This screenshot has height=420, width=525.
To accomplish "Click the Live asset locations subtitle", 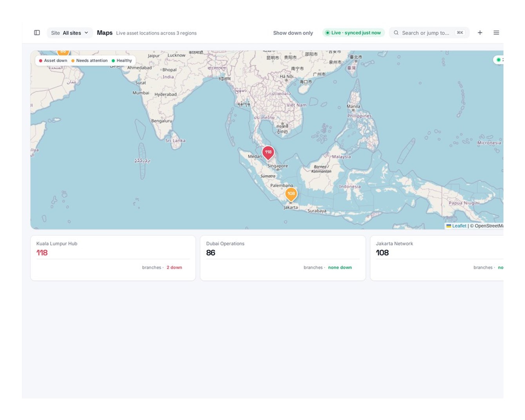I will coord(156,33).
